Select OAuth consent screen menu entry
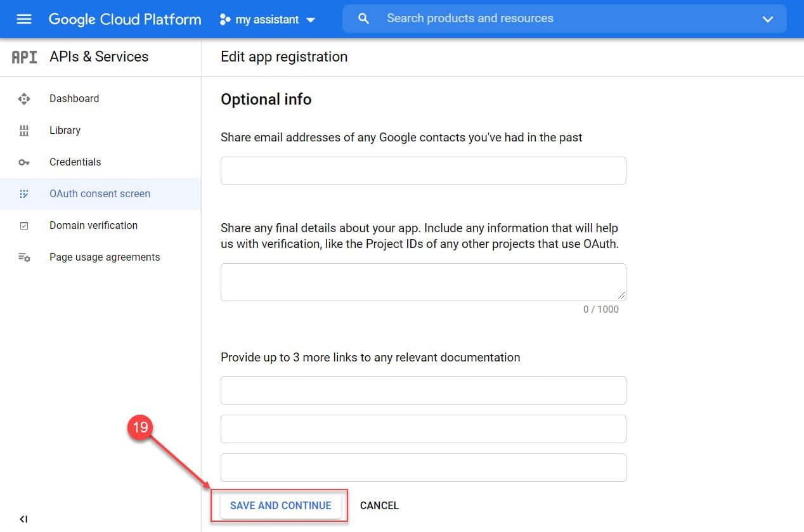Image resolution: width=804 pixels, height=532 pixels. [100, 193]
